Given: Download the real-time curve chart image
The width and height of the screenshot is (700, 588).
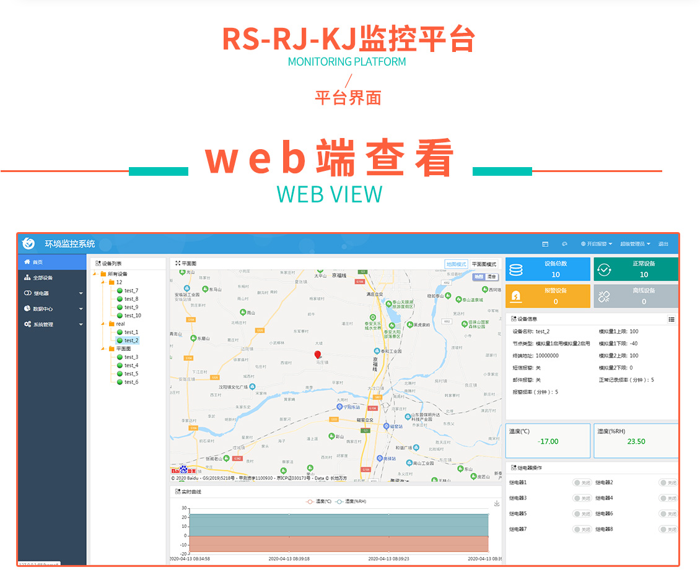Looking at the screenshot, I should (496, 503).
